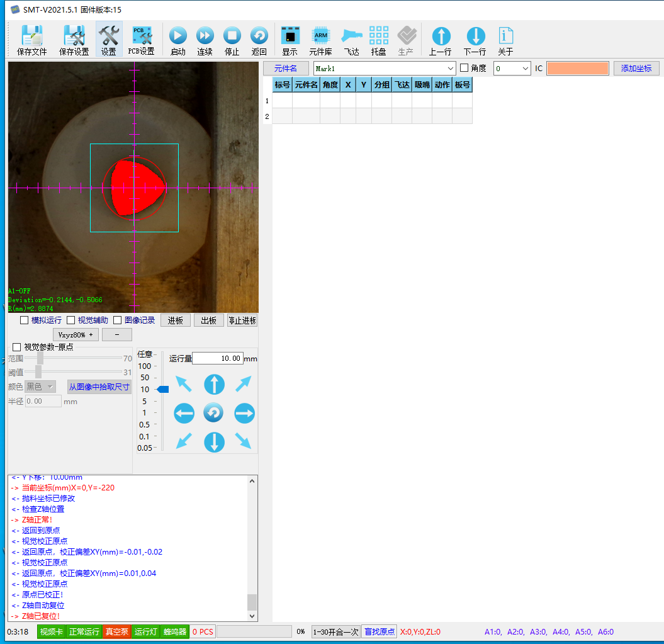Viewport: 664px width, 644px height.
Task: Stop the machine with 停止 icon
Action: [232, 40]
